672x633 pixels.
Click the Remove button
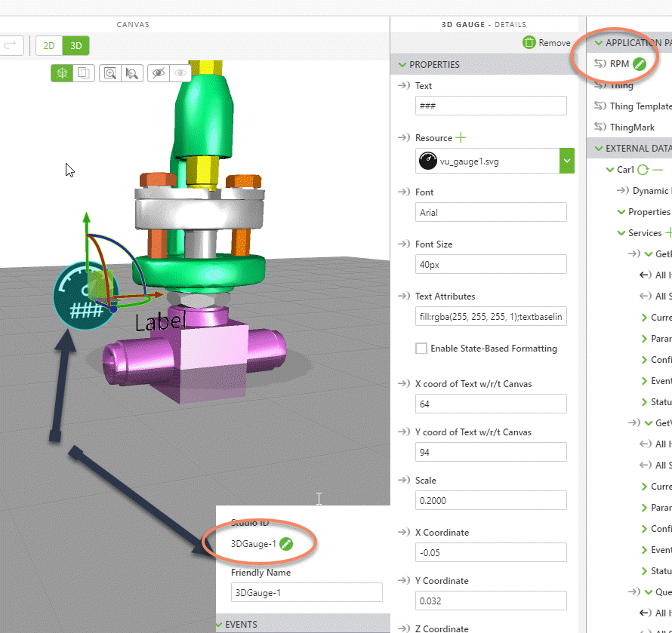pos(547,43)
